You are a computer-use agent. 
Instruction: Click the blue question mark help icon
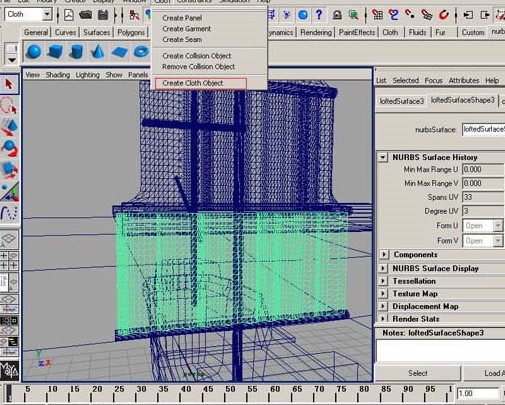point(319,15)
